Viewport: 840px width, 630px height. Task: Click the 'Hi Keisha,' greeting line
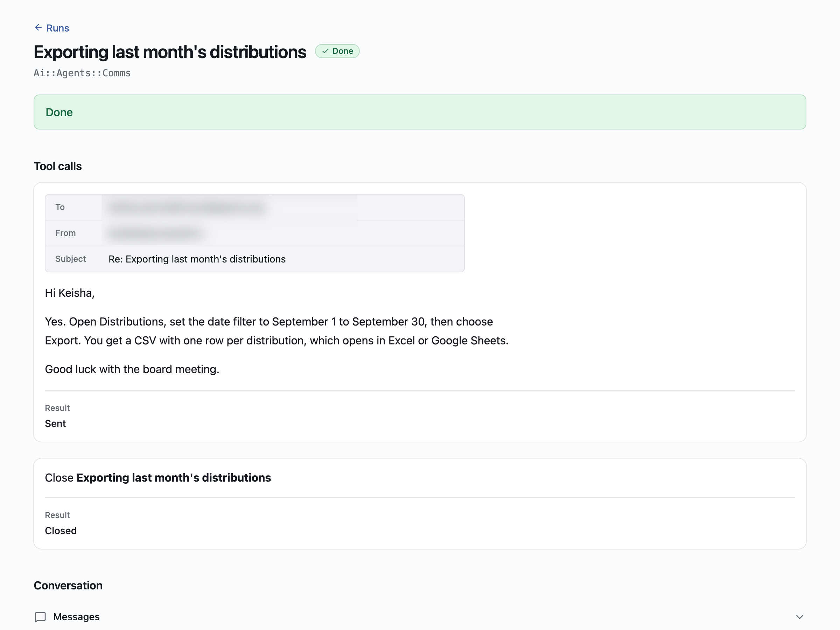[70, 293]
